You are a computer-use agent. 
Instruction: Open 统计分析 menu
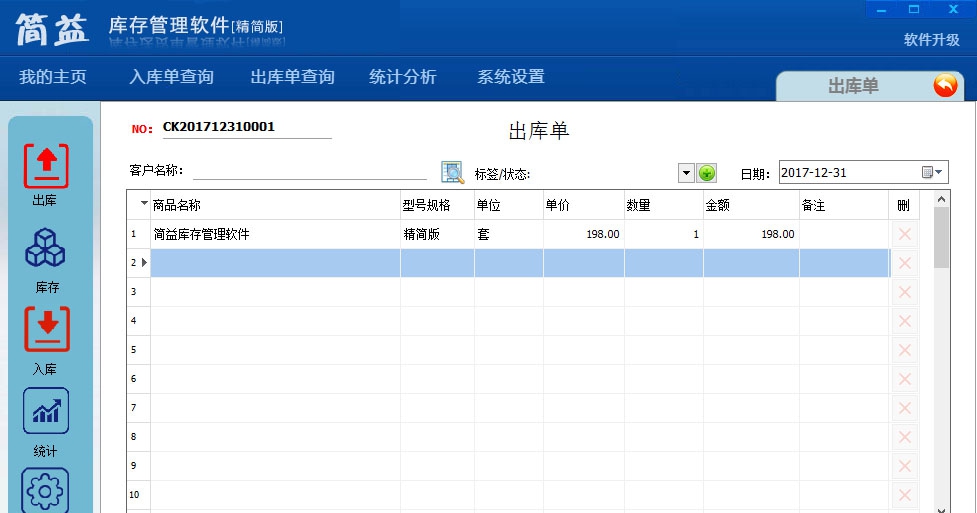coord(403,77)
